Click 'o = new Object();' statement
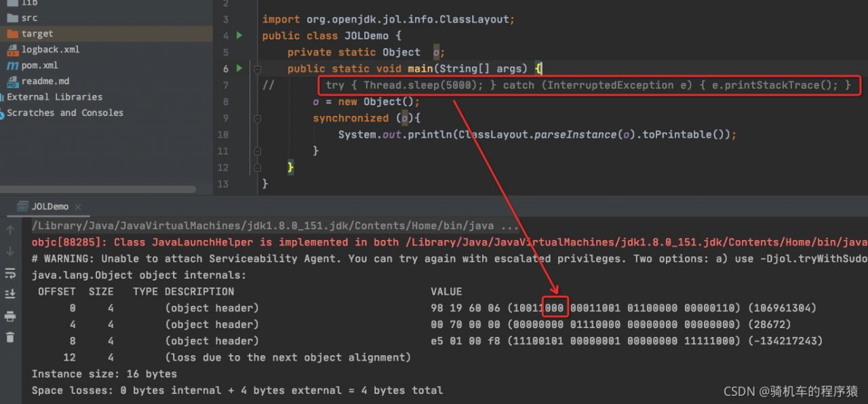Viewport: 868px width, 404px height. coord(366,102)
